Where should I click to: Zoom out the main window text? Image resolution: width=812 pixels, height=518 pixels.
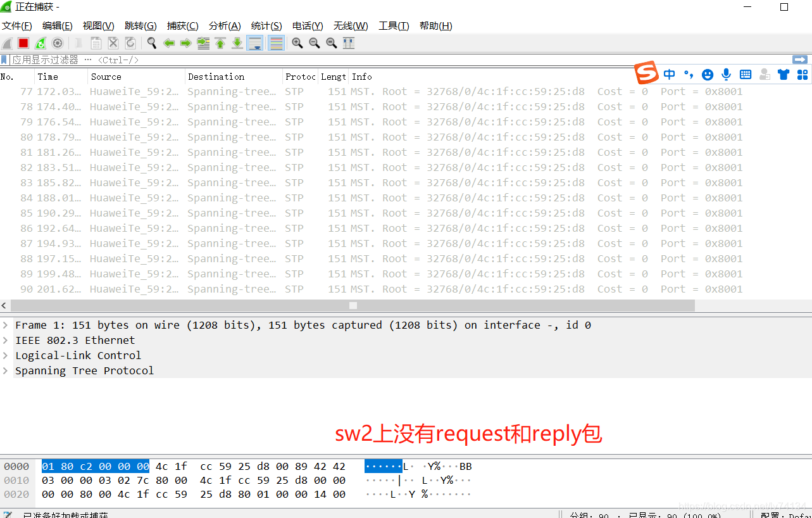coord(315,43)
